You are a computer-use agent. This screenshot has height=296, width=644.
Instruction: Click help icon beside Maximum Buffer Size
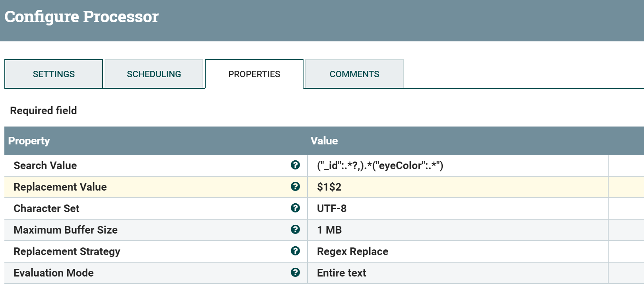click(295, 230)
